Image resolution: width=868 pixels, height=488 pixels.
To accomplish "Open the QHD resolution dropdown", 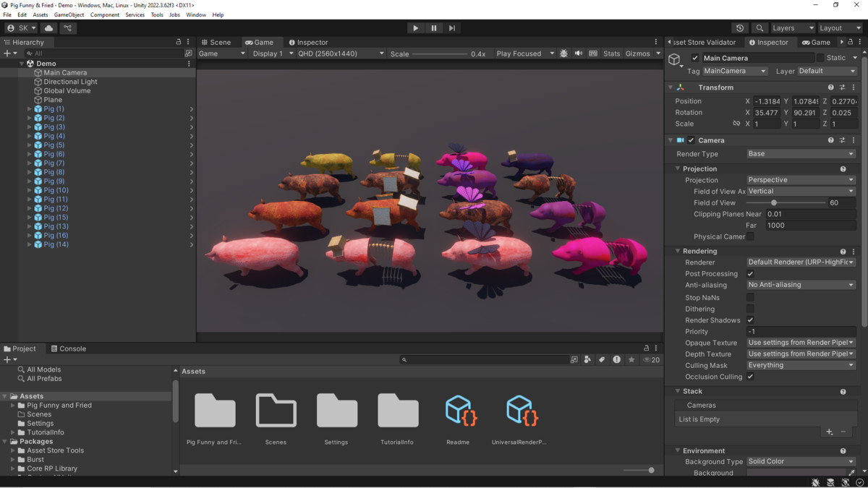I will tap(341, 53).
